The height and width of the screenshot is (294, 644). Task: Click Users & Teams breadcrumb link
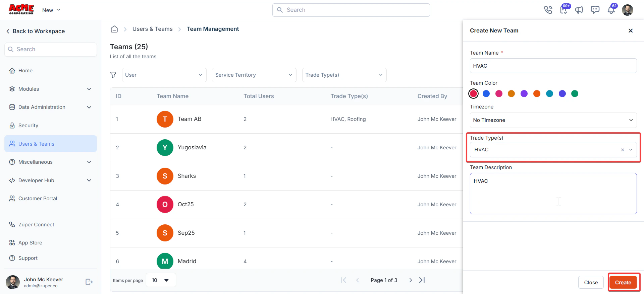(x=153, y=29)
